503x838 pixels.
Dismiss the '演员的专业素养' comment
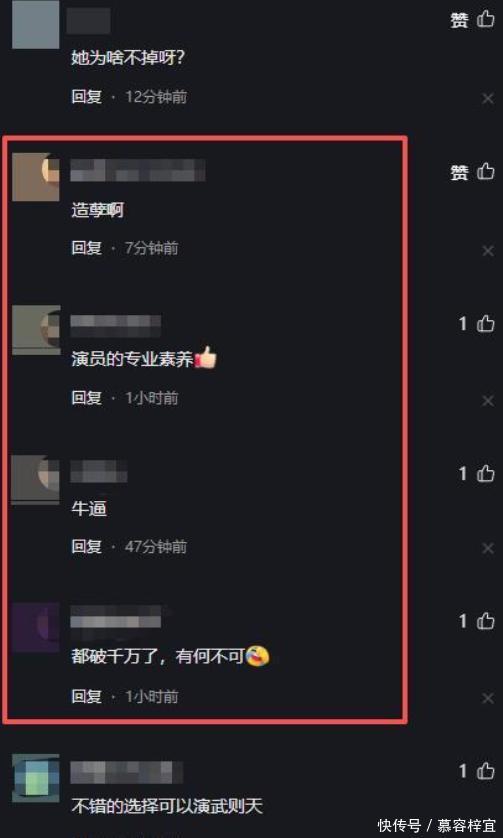click(x=487, y=400)
